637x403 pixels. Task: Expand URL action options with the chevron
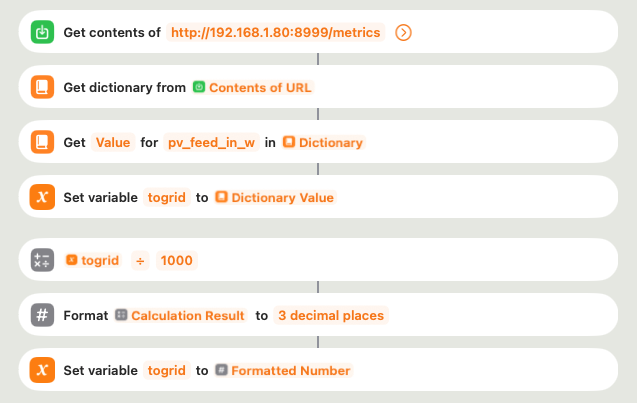coord(403,32)
